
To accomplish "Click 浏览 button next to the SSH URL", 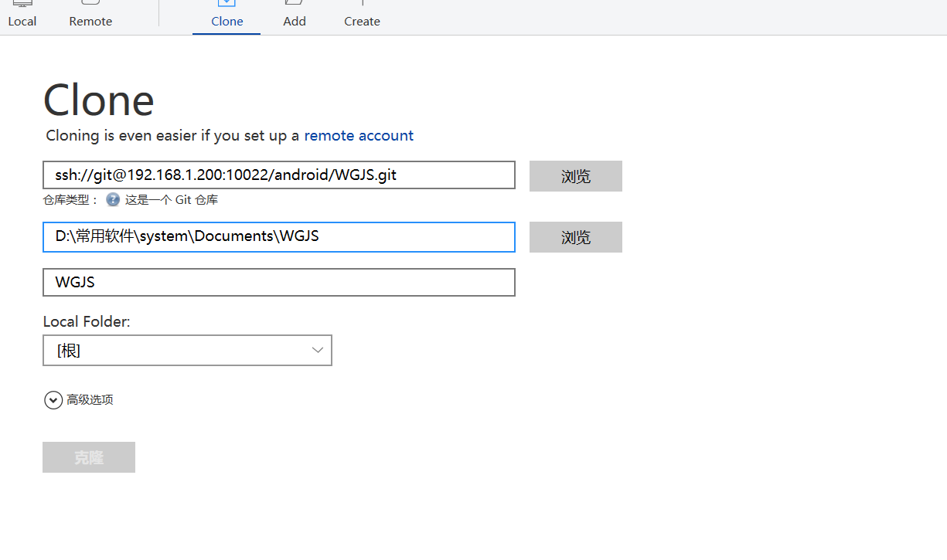I will tap(575, 176).
